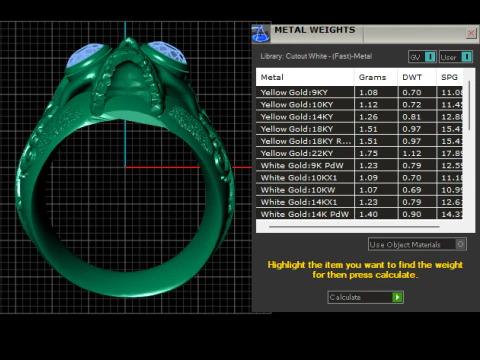
Task: Click the horizontal scrollbar under the metals table
Action: point(354,227)
